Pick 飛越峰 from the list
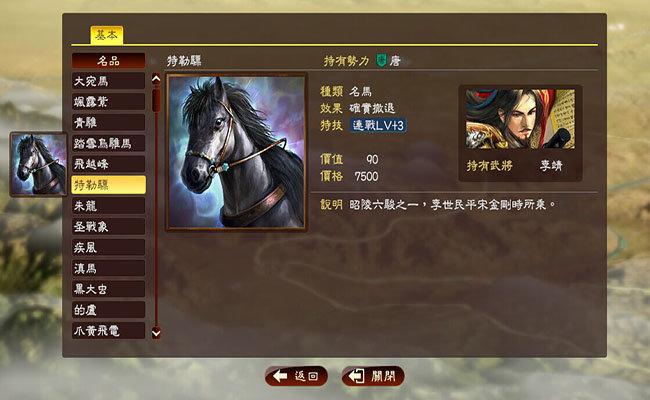Screen dimensions: 650x400 point(108,164)
